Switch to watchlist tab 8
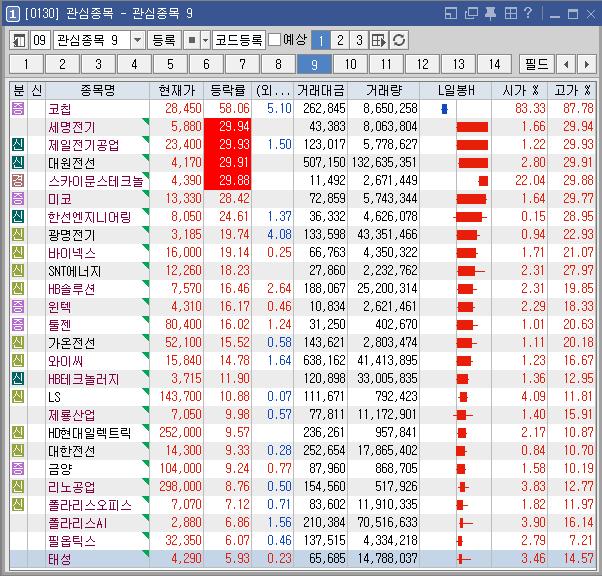This screenshot has width=602, height=576. (278, 64)
